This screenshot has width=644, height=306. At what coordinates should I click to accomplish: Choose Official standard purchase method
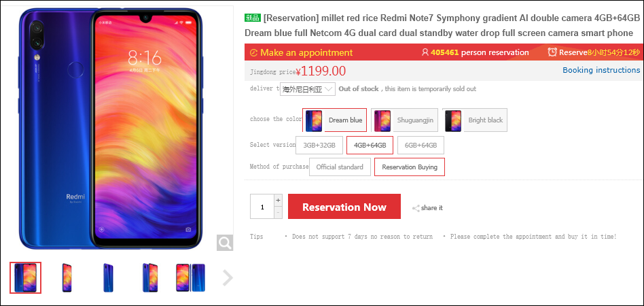coord(340,167)
